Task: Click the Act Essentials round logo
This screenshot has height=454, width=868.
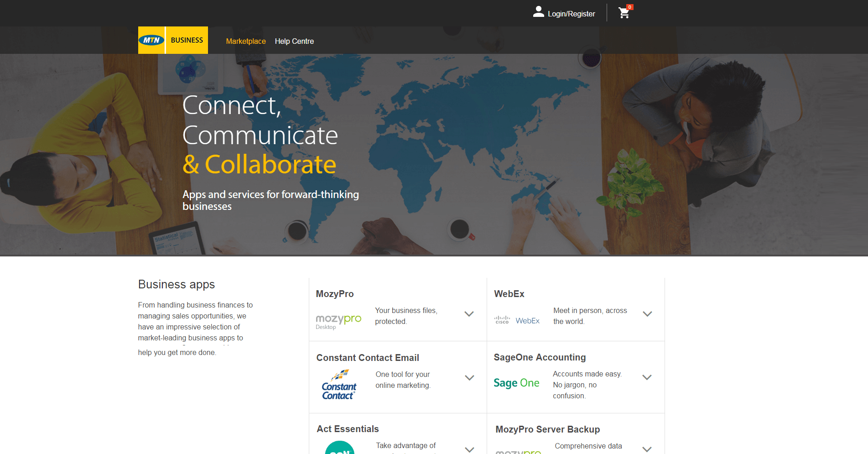Action: click(340, 448)
